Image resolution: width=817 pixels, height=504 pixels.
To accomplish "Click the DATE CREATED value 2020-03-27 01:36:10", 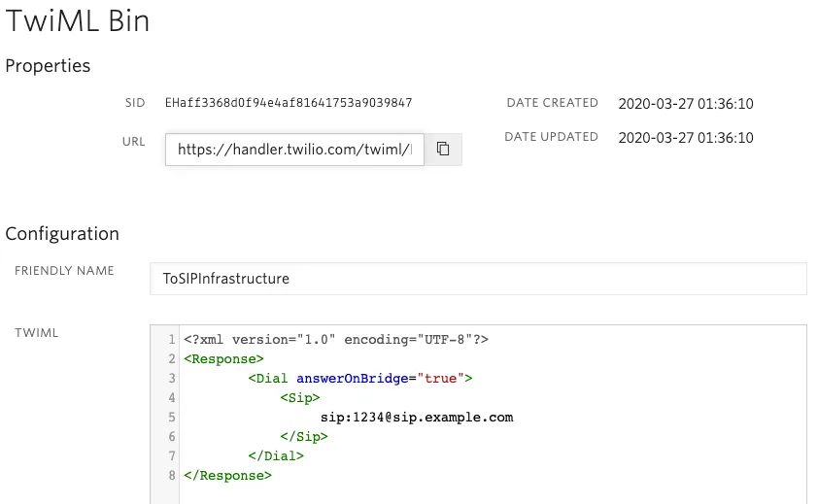I will pyautogui.click(x=686, y=104).
